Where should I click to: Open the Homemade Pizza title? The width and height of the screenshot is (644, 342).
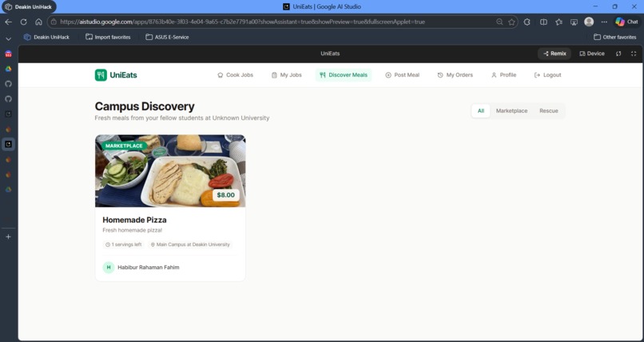(x=134, y=220)
